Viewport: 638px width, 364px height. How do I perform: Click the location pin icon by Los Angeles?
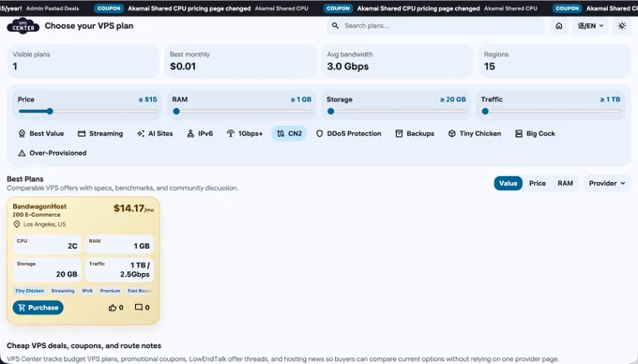pyautogui.click(x=17, y=224)
